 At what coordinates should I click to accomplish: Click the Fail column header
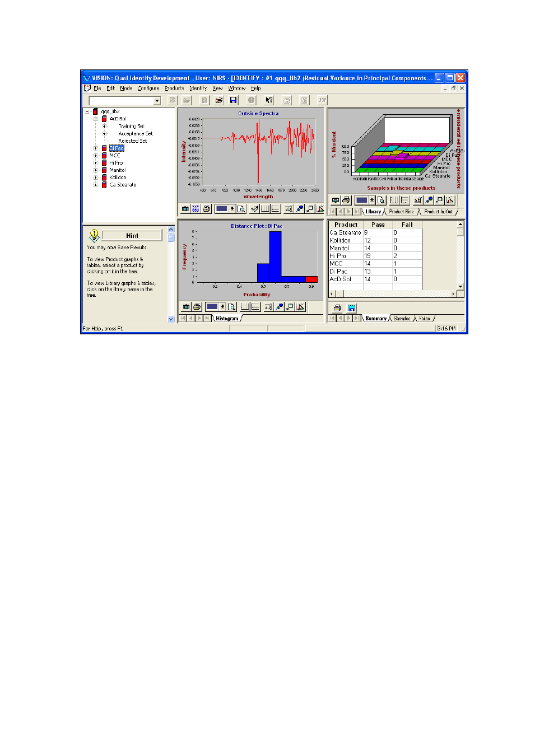pos(407,225)
